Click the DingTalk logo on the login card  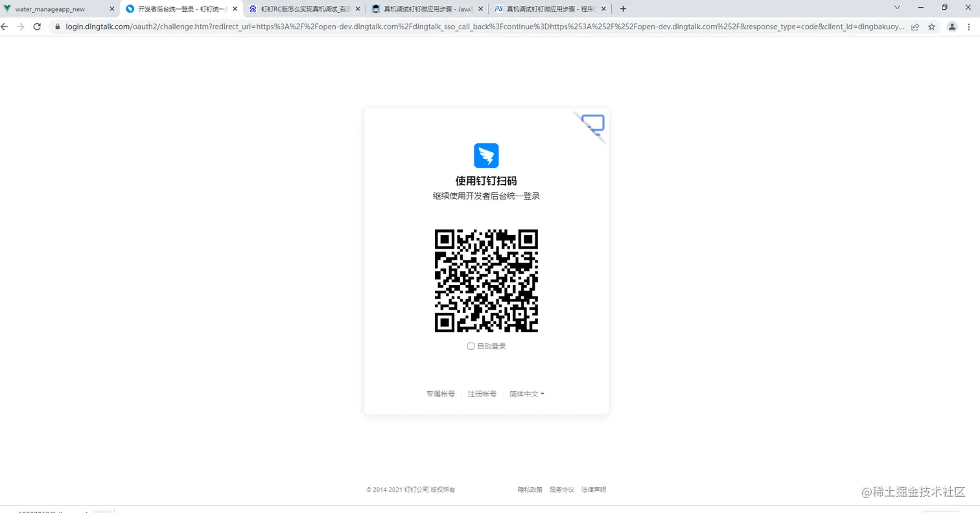(485, 155)
